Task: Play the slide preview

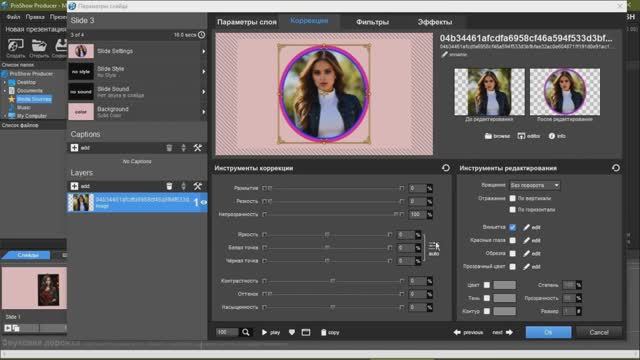Action: (271, 332)
